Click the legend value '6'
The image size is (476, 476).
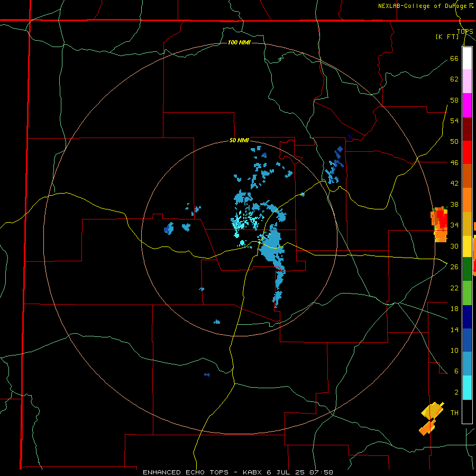coord(456,371)
